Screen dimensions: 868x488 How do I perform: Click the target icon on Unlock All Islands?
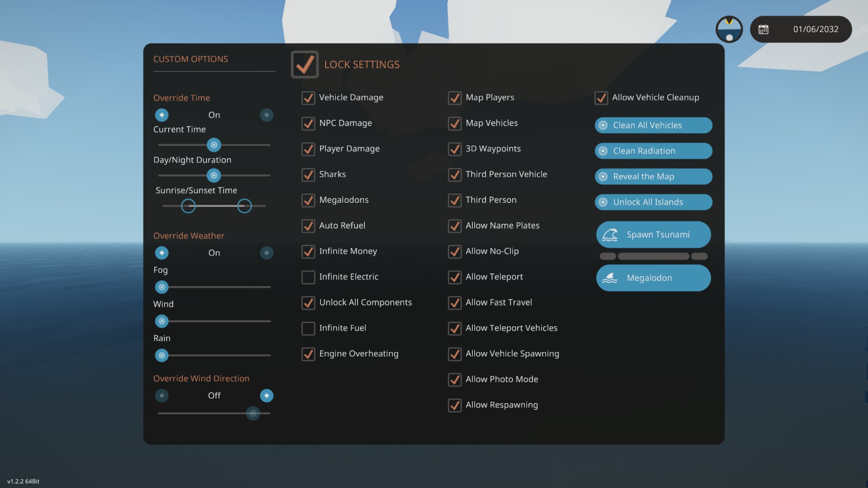point(603,202)
